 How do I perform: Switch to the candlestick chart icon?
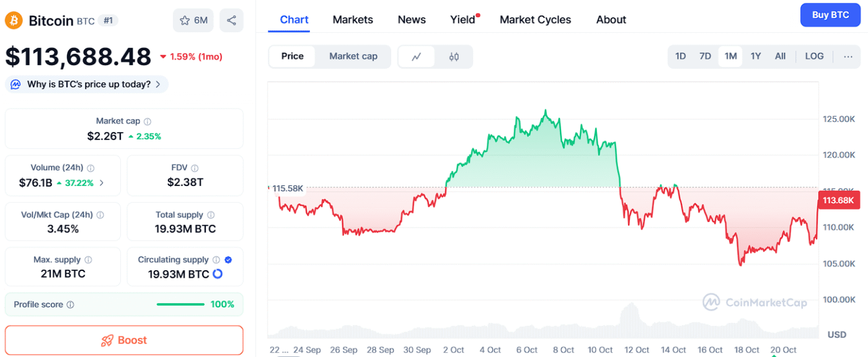click(x=454, y=56)
